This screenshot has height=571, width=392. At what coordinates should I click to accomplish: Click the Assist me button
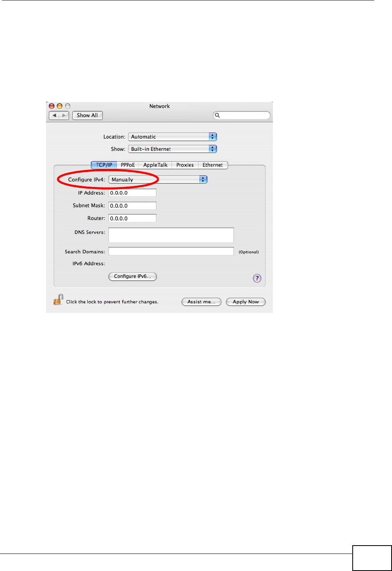click(x=201, y=302)
